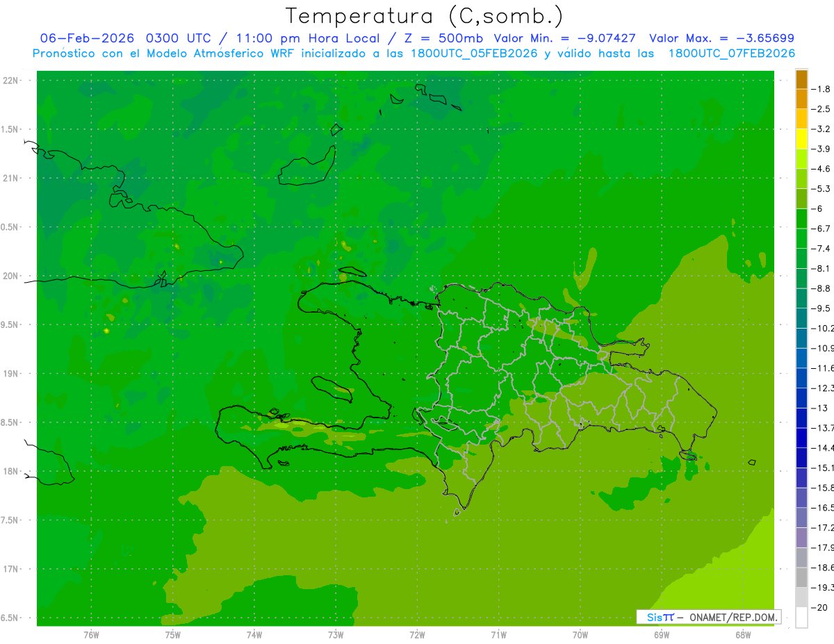Pick the purple swatch between -17.2 and -17.9
This screenshot has height=644, width=834.
point(801,538)
